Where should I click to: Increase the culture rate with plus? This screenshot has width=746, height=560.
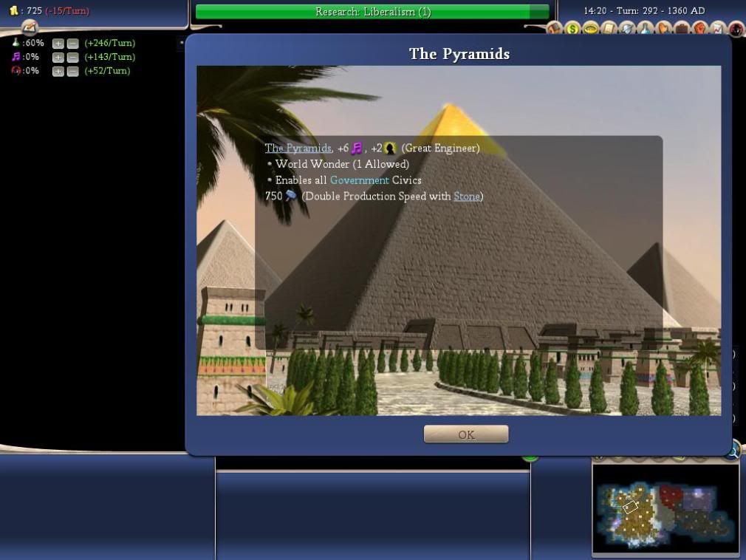pyautogui.click(x=58, y=57)
